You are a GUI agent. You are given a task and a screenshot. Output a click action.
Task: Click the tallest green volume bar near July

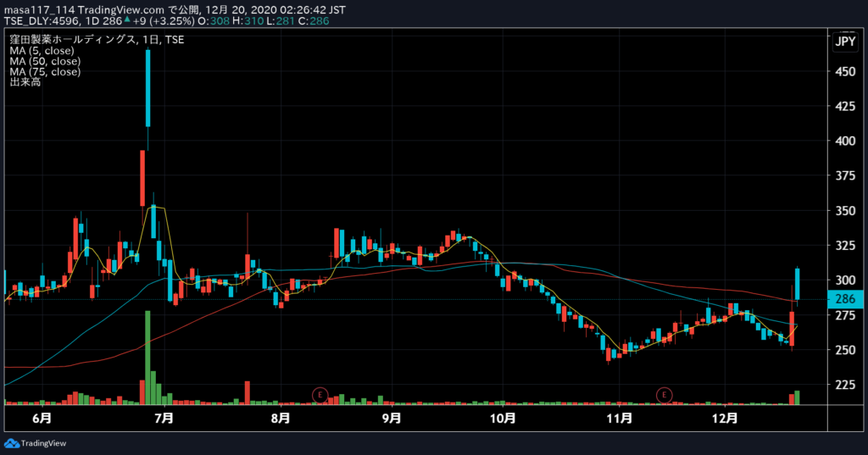147,358
